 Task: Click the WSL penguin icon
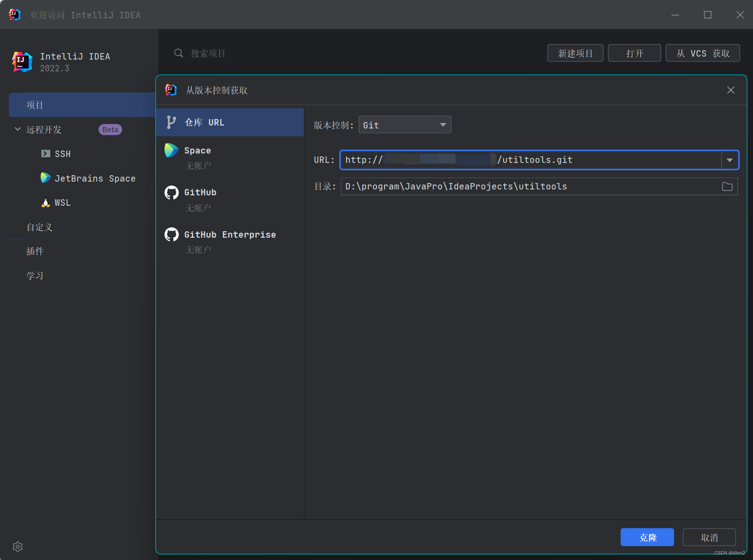click(x=46, y=203)
